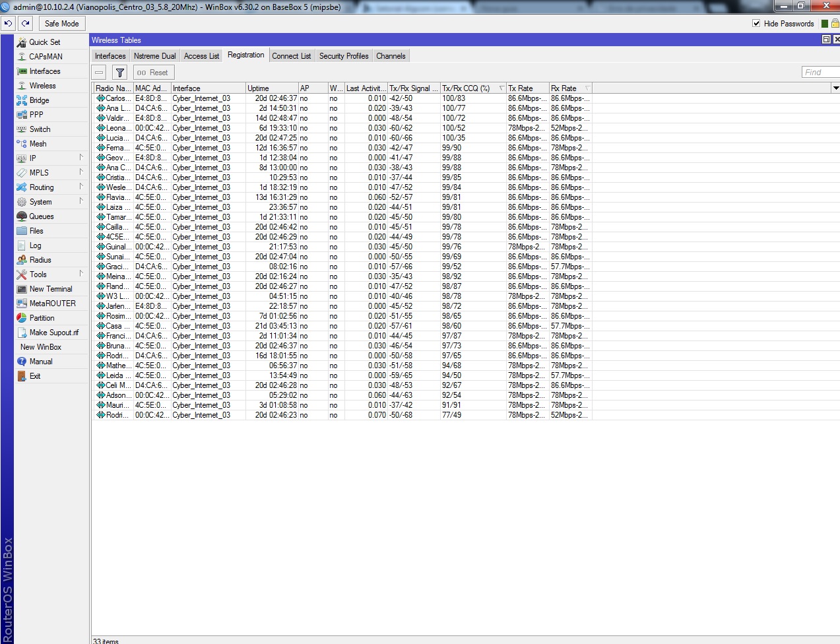Switch to the Interfaces tab
Viewport: 840px width, 644px height.
pos(110,56)
